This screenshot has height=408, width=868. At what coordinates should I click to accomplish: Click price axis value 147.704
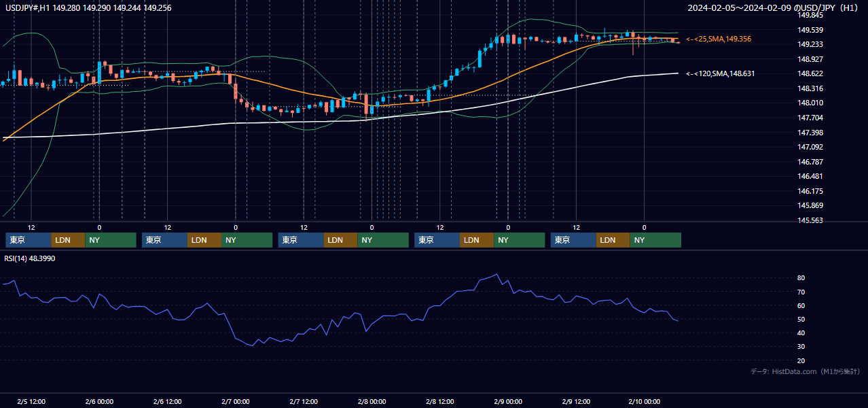pyautogui.click(x=810, y=118)
